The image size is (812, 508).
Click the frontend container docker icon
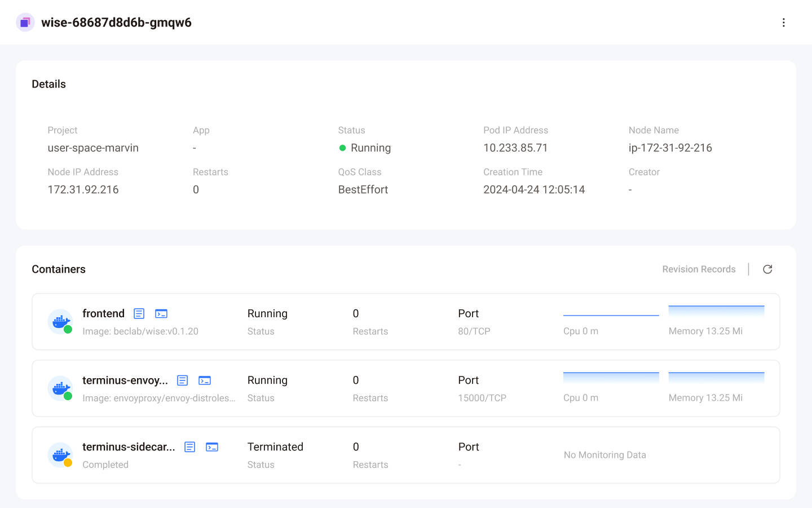[x=60, y=322]
